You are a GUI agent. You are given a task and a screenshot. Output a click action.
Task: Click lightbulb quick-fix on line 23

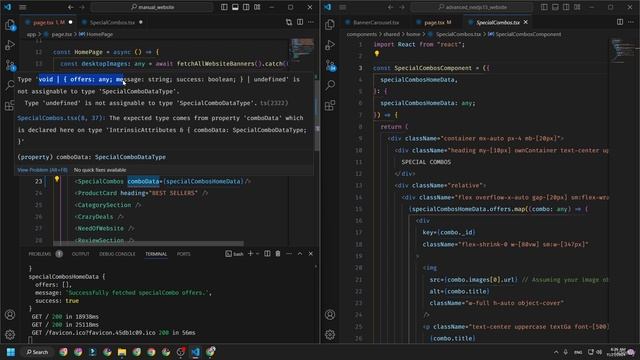[57, 179]
